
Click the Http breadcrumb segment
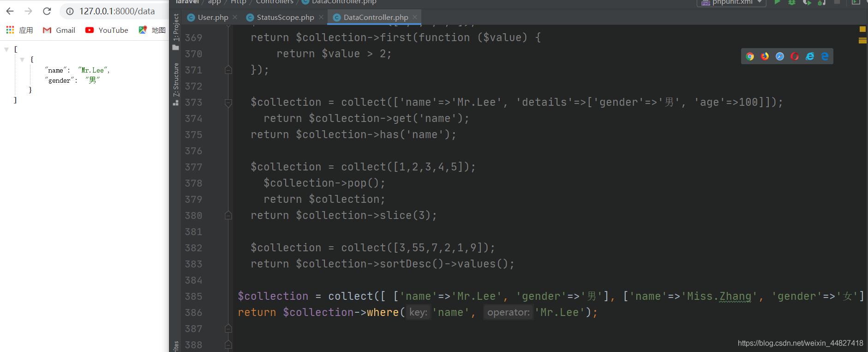click(x=239, y=2)
